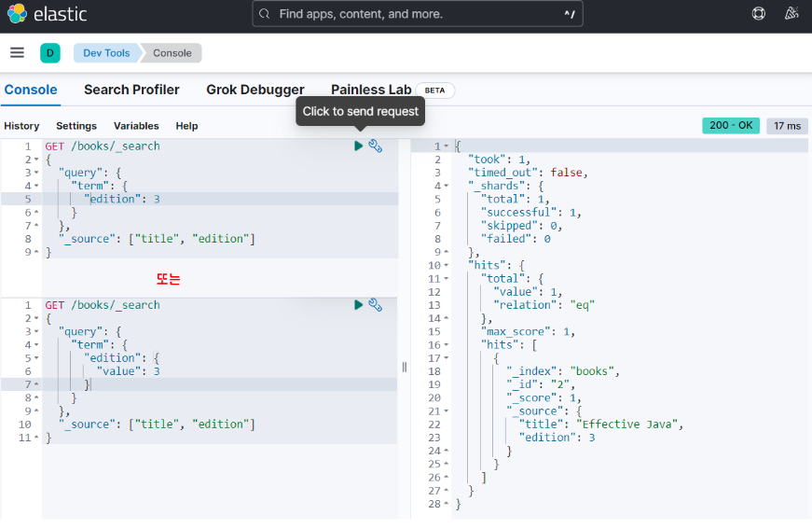Switch to the Search Profiler tab
The image size is (812, 529).
131,90
